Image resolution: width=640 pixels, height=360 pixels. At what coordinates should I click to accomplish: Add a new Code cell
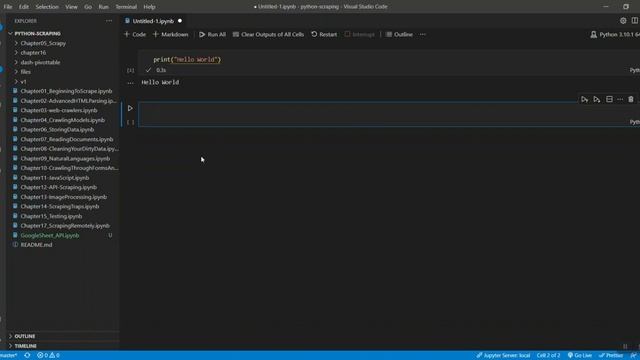tap(135, 35)
